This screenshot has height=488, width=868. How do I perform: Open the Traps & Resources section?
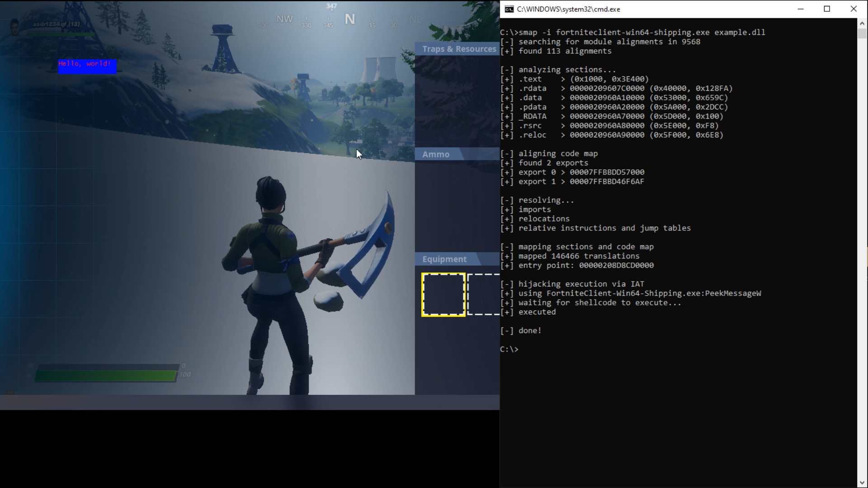(458, 49)
